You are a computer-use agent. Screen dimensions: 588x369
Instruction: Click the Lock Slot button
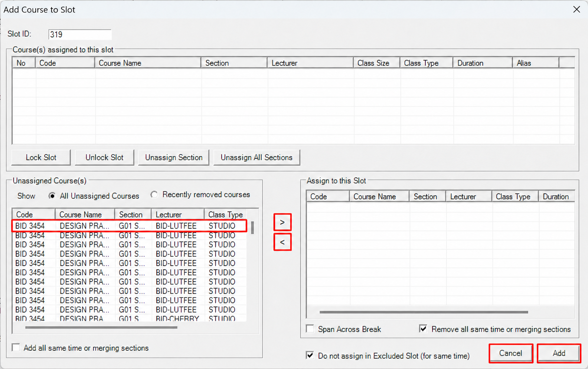[41, 158]
